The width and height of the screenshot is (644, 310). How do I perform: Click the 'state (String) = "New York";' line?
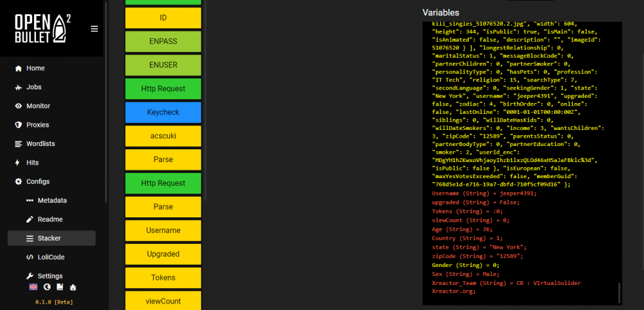click(479, 247)
